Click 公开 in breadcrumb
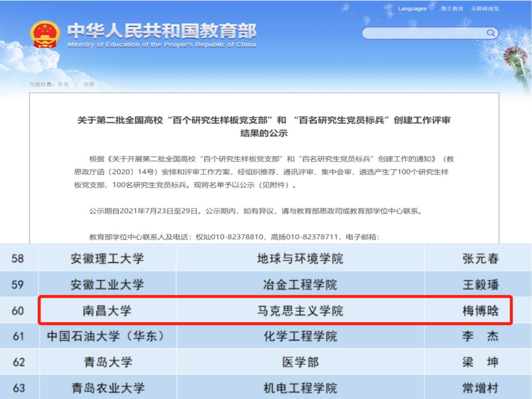532x399 pixels. tap(89, 84)
